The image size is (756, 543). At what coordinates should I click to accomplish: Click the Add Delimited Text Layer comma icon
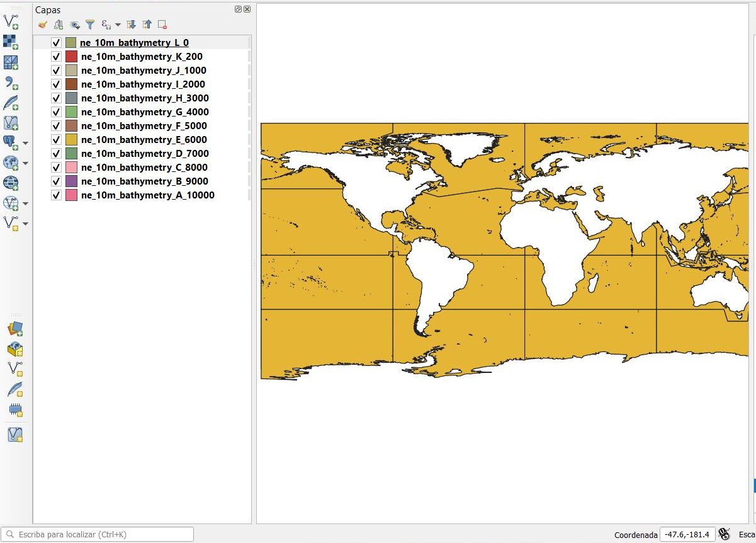11,83
